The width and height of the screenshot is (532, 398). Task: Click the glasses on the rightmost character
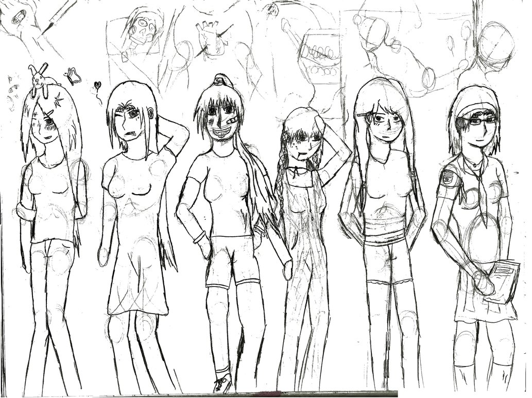pyautogui.click(x=477, y=121)
